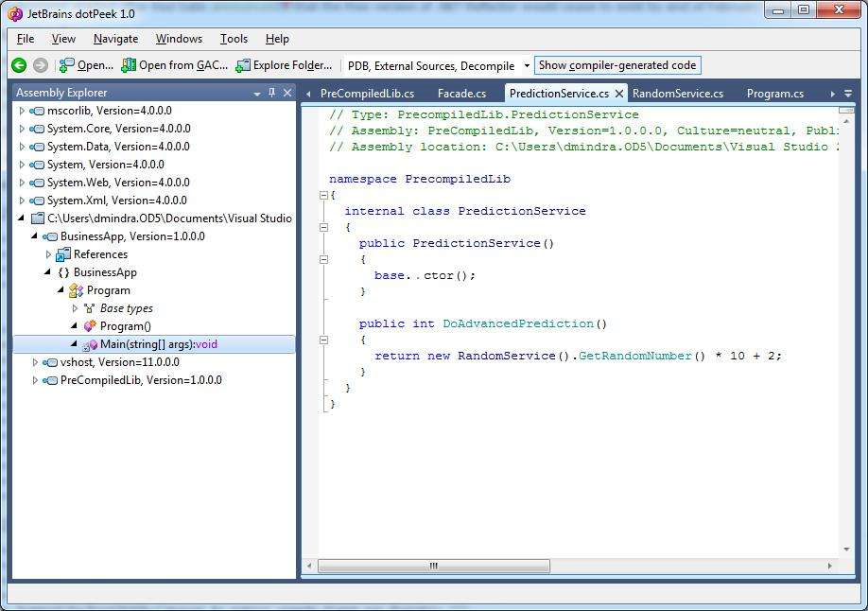Expand the vshost assembly node
The image size is (868, 611).
tap(35, 362)
